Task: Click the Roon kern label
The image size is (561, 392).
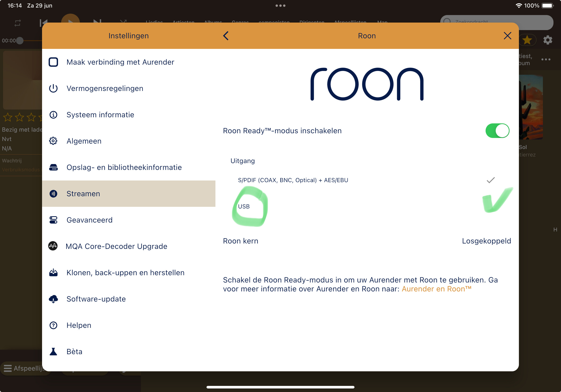Action: coord(241,241)
